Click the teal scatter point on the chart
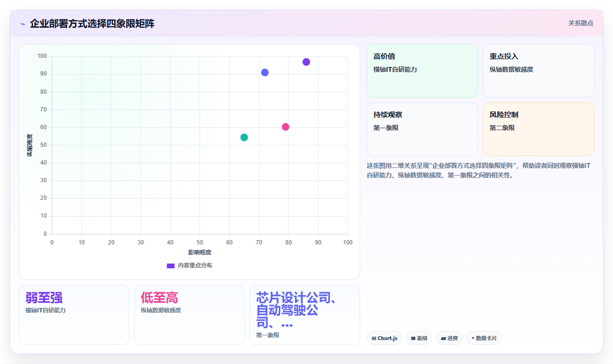The width and height of the screenshot is (613, 364). tap(244, 137)
